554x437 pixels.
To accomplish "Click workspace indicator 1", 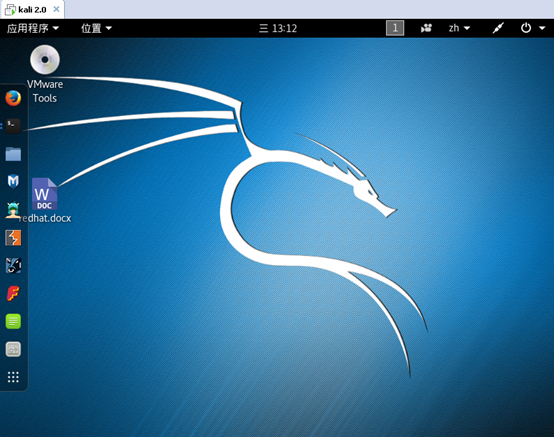I will (x=395, y=28).
